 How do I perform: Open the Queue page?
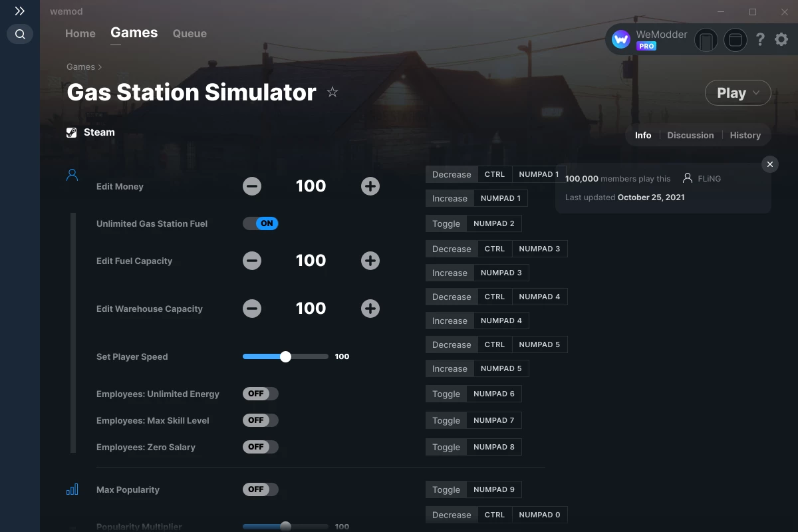tap(189, 33)
